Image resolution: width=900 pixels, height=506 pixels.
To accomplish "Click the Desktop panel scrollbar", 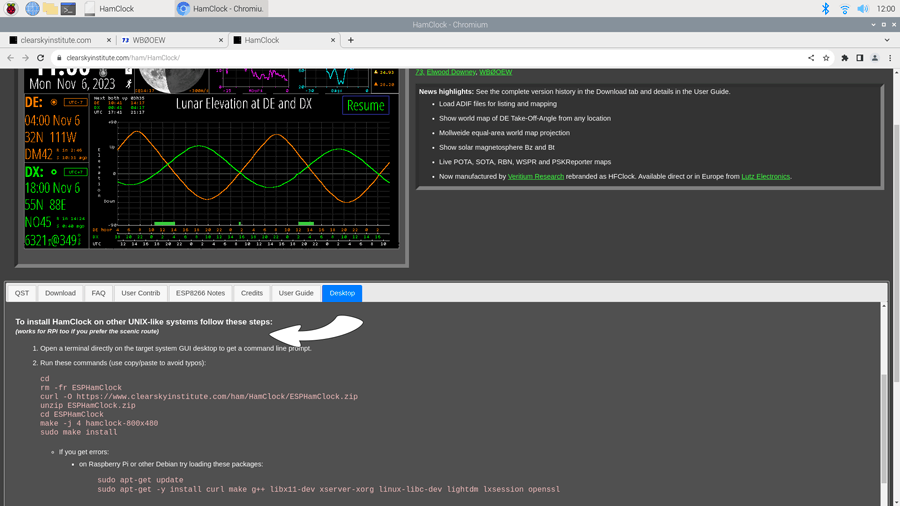I will (884, 427).
